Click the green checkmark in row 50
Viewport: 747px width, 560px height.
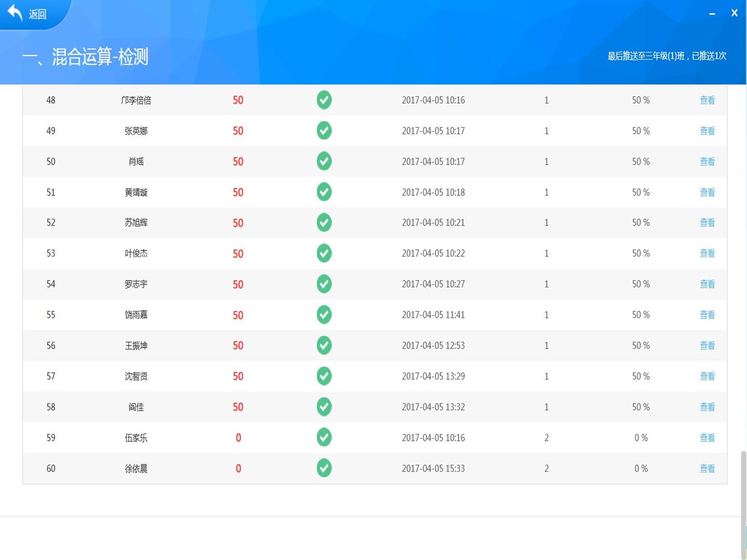tap(324, 161)
